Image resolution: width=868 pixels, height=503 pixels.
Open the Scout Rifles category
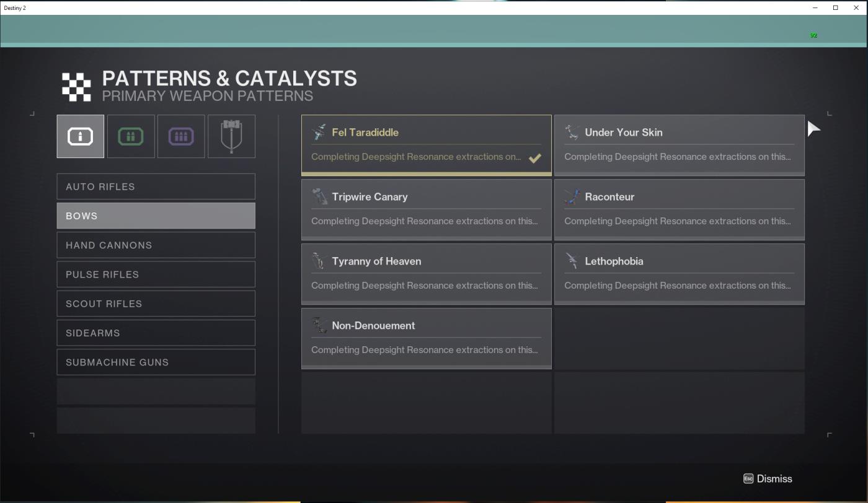pos(156,304)
